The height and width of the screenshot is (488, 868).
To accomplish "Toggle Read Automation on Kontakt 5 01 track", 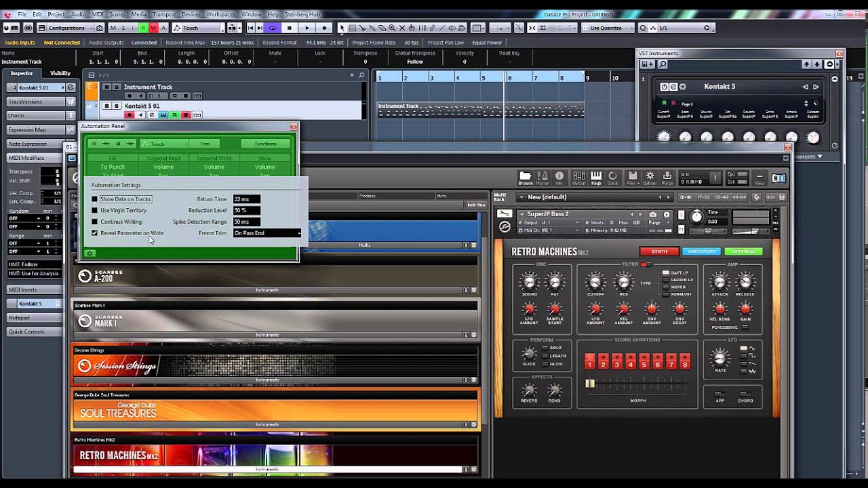I will (x=174, y=115).
